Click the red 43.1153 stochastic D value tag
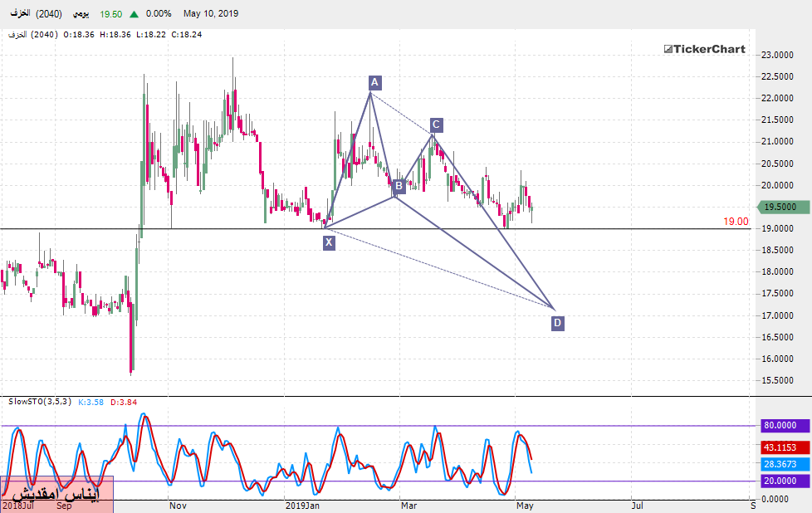812x513 pixels. pyautogui.click(x=782, y=447)
